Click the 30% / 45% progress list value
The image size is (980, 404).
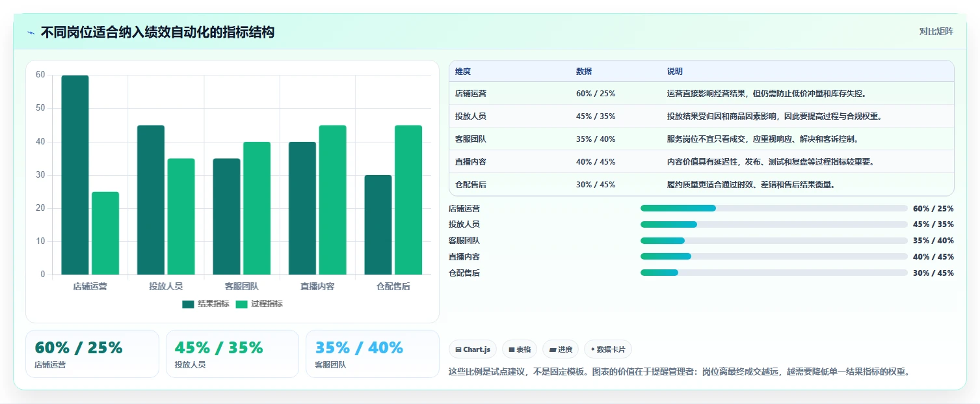[x=933, y=273]
